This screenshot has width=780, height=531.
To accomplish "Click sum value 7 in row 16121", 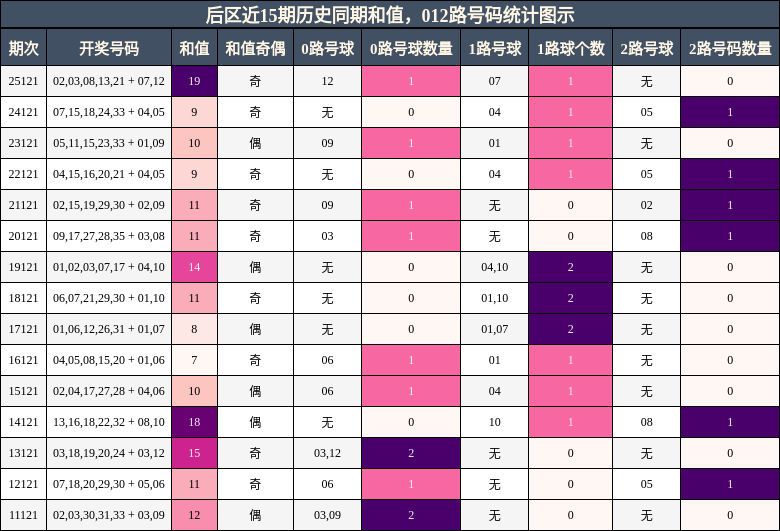I will tap(195, 360).
